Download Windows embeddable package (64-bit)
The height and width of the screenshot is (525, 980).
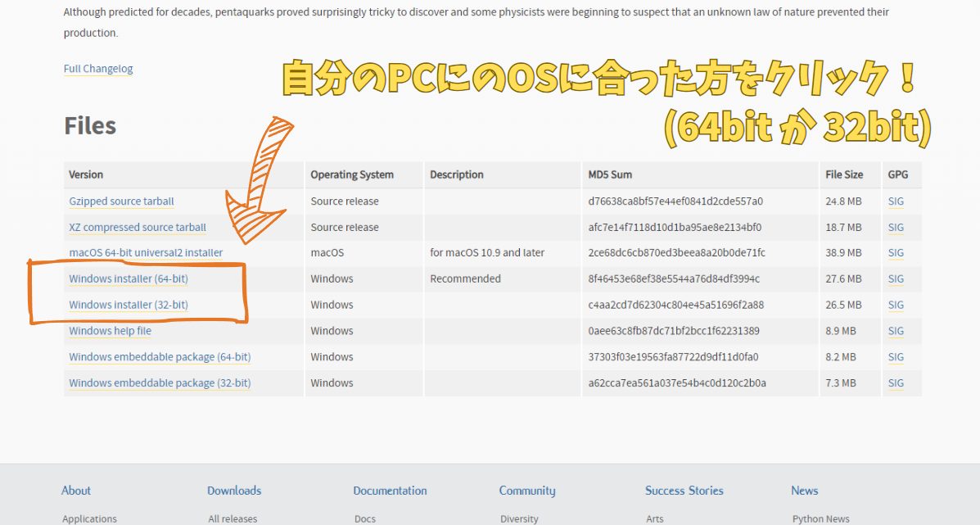[x=160, y=357]
